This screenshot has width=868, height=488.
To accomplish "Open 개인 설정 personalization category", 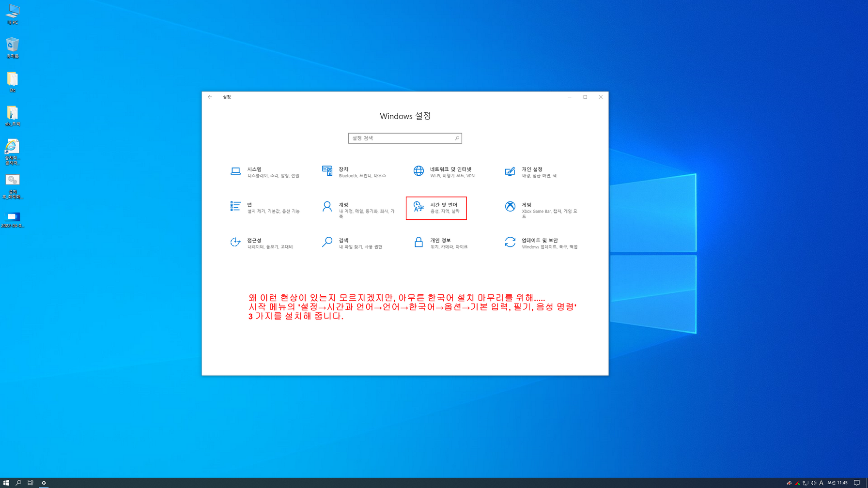I will 531,172.
